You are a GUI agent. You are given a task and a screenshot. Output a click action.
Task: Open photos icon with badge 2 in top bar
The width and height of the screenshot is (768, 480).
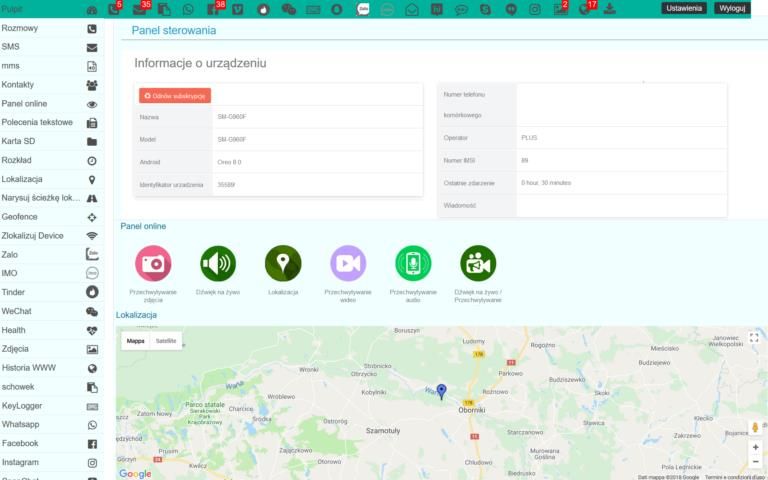(560, 9)
